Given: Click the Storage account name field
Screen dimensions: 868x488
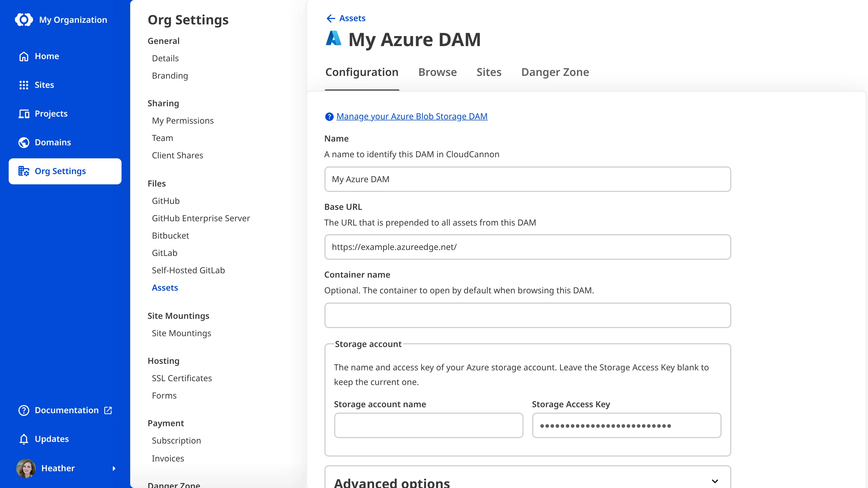Looking at the screenshot, I should [429, 425].
